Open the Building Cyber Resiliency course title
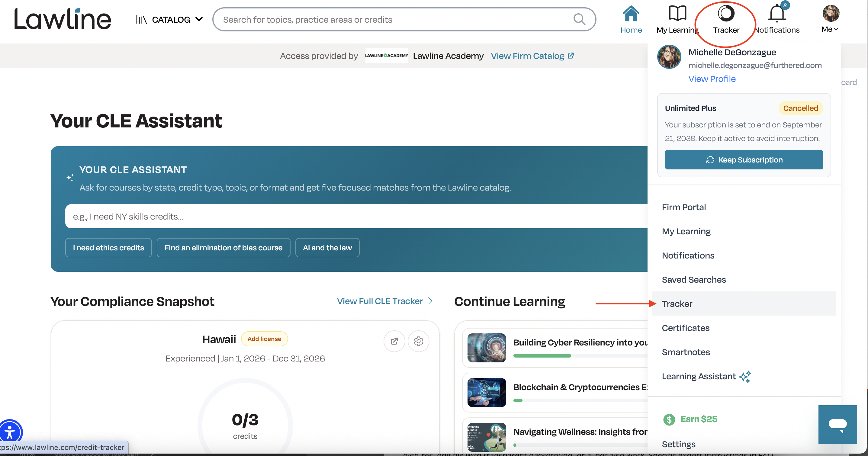The image size is (868, 456). click(x=580, y=342)
